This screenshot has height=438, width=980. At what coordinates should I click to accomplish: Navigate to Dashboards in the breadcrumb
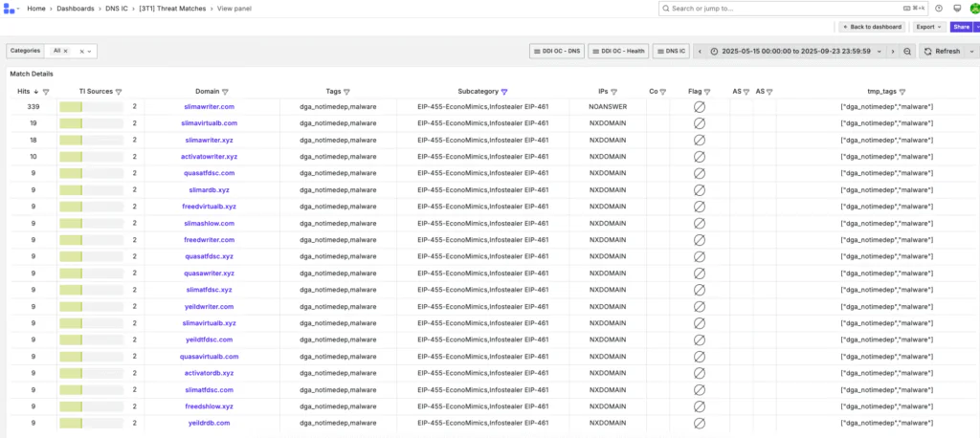pyautogui.click(x=73, y=9)
